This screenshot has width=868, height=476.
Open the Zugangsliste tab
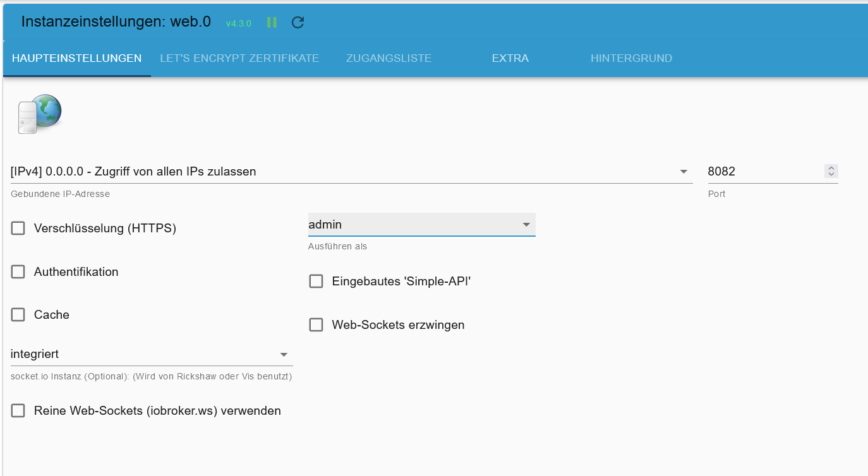click(x=389, y=59)
